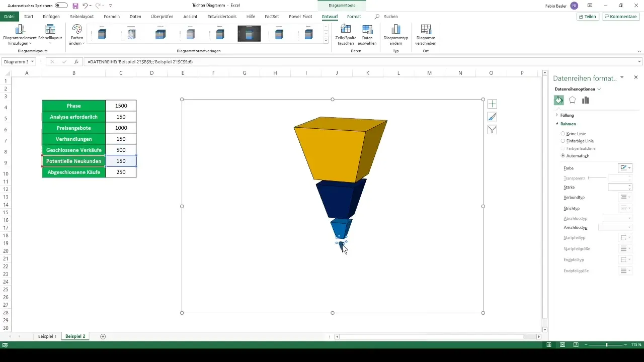Switch to page break preview icon

(576, 345)
